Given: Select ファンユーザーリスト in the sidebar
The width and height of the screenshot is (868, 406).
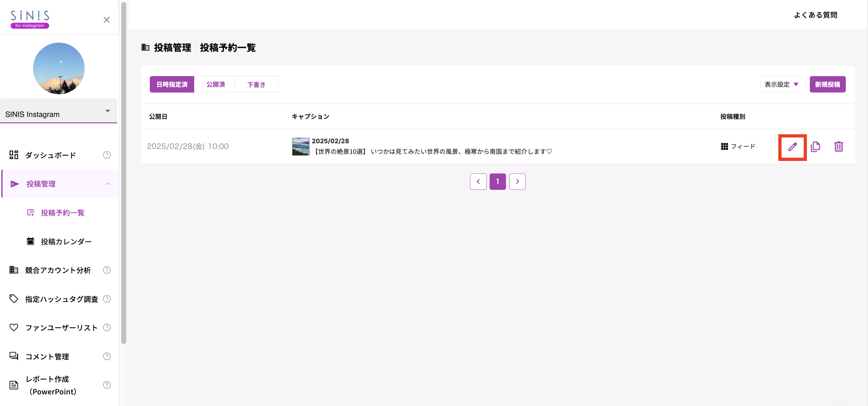Looking at the screenshot, I should point(61,328).
